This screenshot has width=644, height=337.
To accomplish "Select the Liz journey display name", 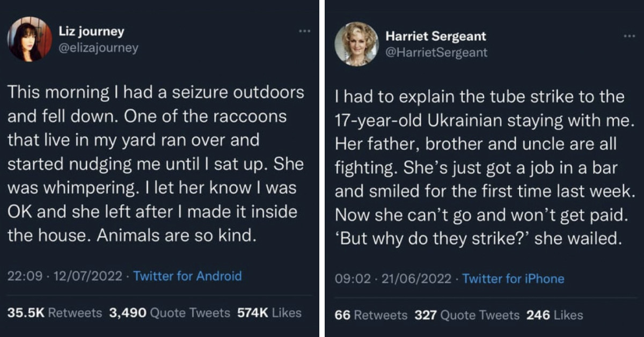I will [92, 31].
